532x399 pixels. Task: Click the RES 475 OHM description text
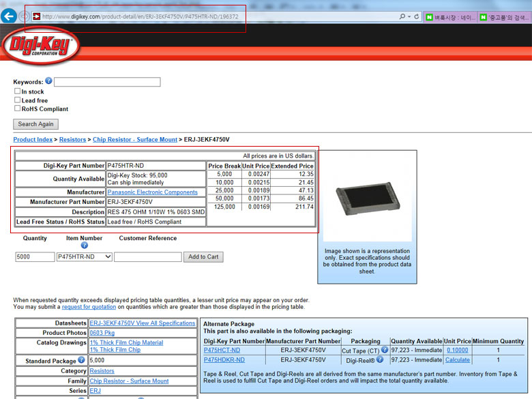click(x=156, y=212)
